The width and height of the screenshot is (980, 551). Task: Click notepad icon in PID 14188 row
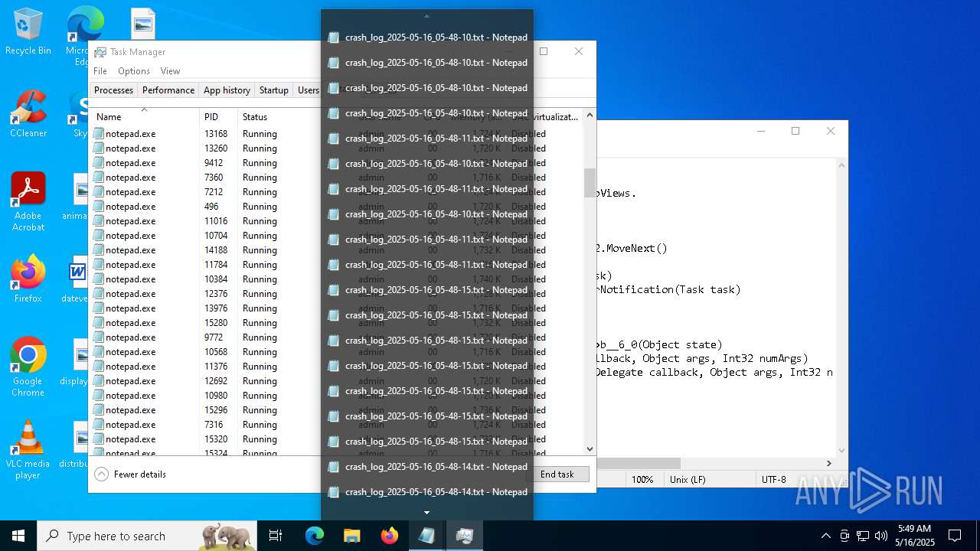(x=98, y=249)
